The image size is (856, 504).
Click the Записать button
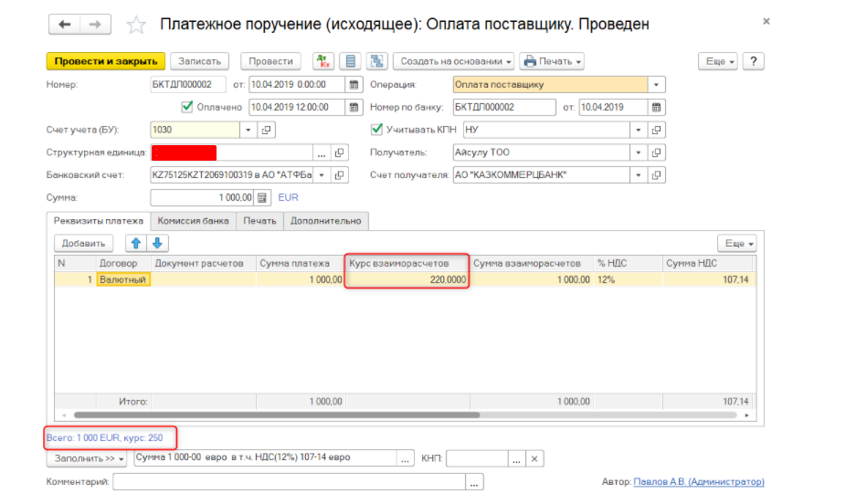coord(200,61)
